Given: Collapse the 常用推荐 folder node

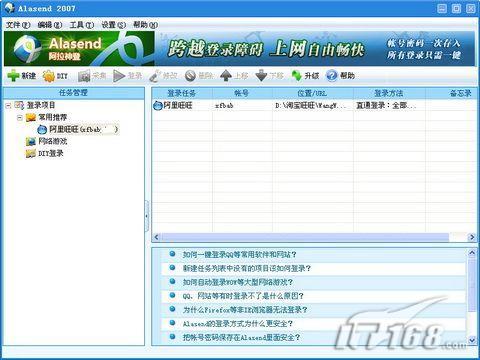Looking at the screenshot, I should pyautogui.click(x=20, y=117).
